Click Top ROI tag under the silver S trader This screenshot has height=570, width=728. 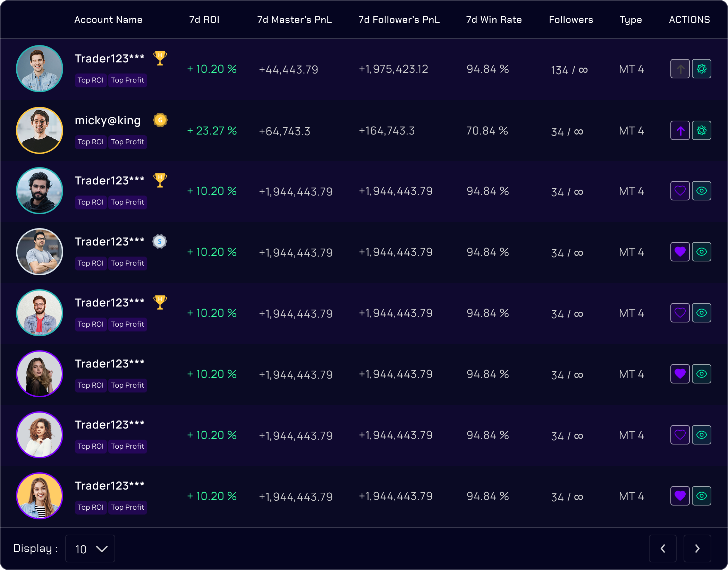pos(91,263)
